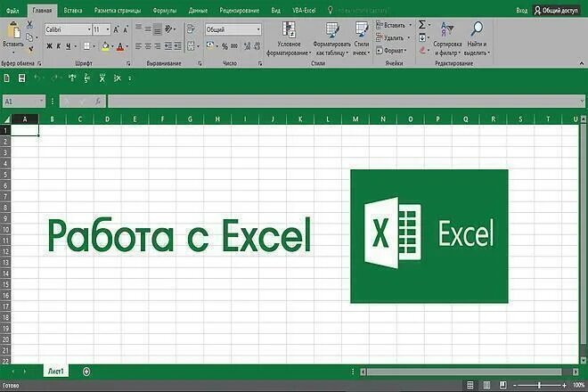The image size is (588, 392).
Task: Open the Файл menu
Action: 12,11
